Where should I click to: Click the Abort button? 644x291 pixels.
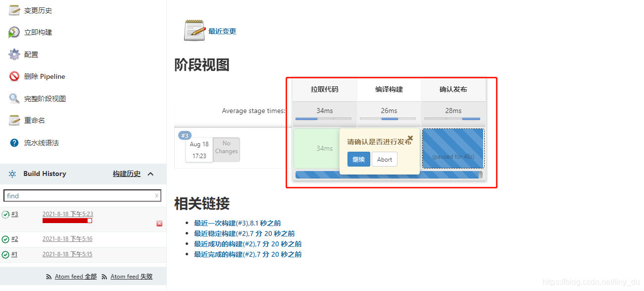tap(385, 159)
